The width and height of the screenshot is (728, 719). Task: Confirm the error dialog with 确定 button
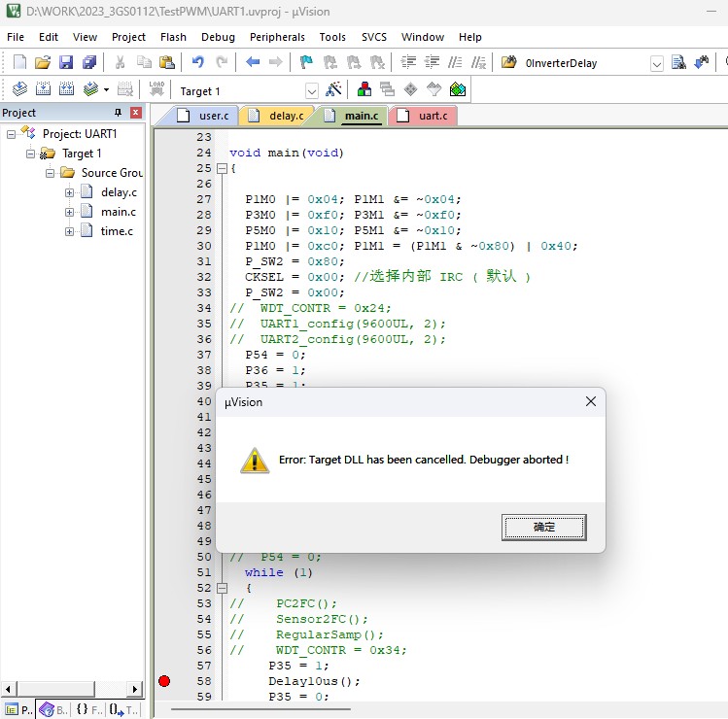point(543,527)
